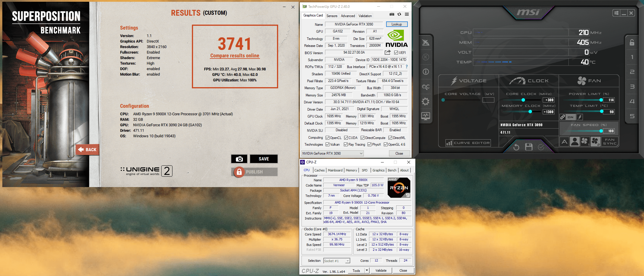
Task: Click the Close button in GPU-Z
Action: 399,153
